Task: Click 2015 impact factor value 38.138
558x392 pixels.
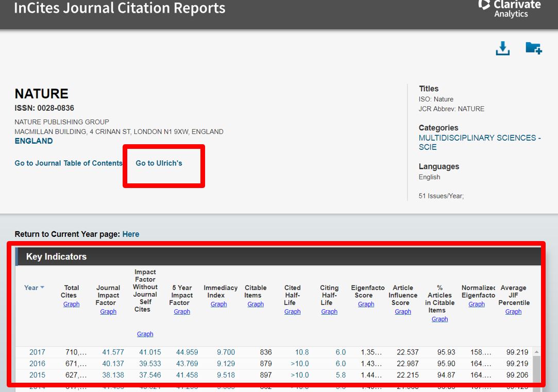Action: pyautogui.click(x=113, y=375)
